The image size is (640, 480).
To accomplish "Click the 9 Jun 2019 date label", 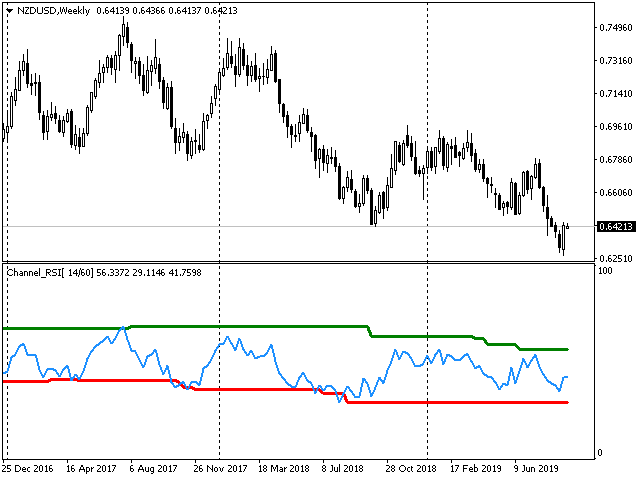I will click(537, 469).
